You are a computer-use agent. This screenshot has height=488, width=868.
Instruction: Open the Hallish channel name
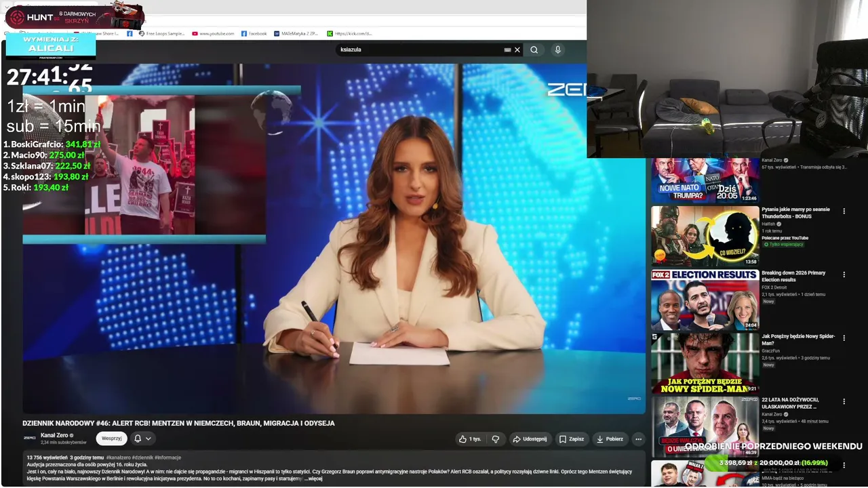768,224
